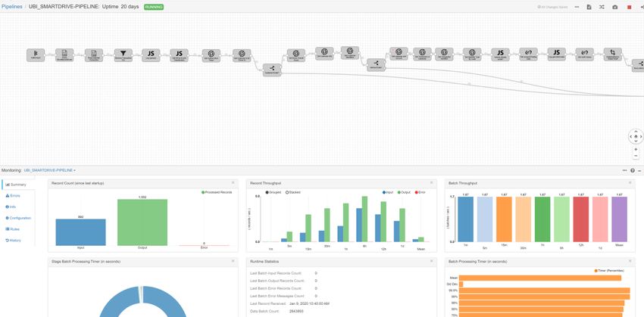644x317 pixels.
Task: Click the purple Mean bar in Batch Throughput
Action: [619, 219]
